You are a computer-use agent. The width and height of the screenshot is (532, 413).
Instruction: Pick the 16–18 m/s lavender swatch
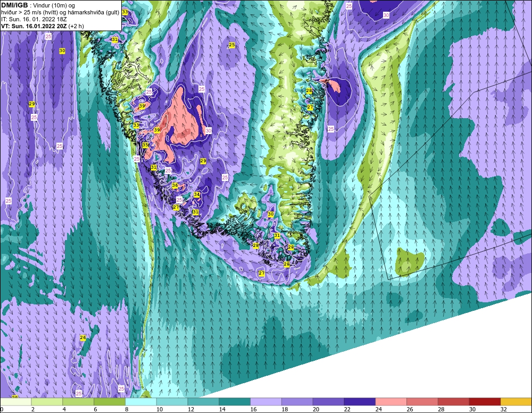(266, 402)
